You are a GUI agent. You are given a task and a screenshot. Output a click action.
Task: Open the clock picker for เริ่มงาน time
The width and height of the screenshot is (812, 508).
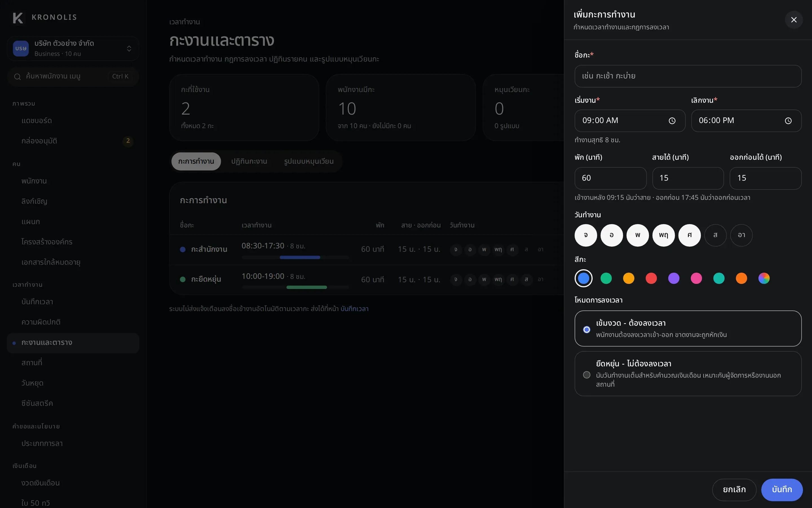click(672, 121)
